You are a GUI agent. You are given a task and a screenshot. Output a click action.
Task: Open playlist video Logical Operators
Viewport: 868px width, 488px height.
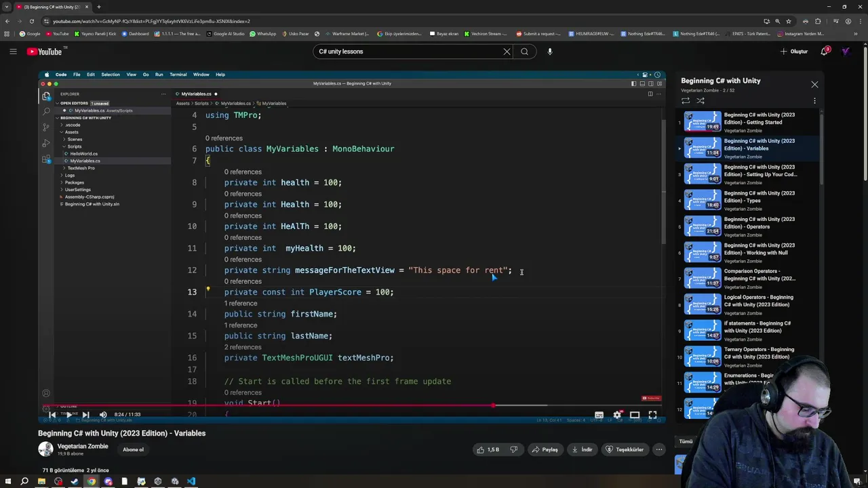coord(749,304)
